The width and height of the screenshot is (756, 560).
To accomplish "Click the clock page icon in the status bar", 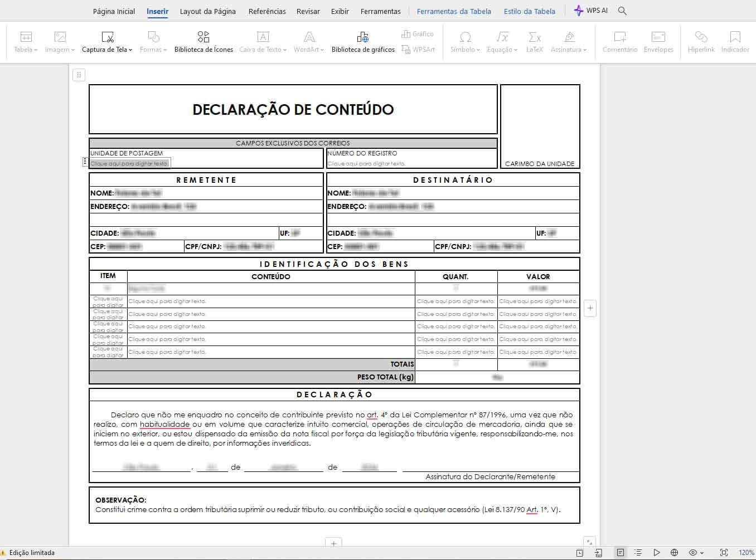I will tap(580, 553).
